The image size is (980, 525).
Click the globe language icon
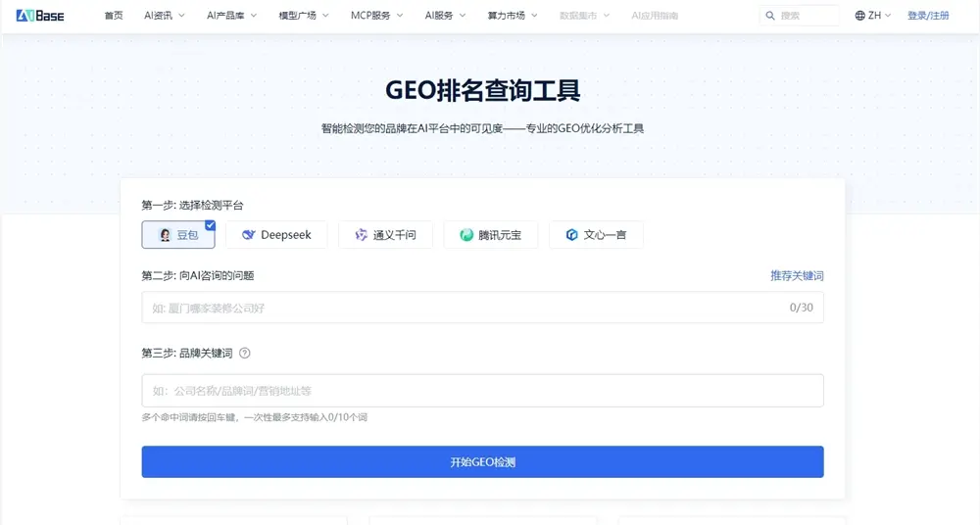(x=859, y=16)
